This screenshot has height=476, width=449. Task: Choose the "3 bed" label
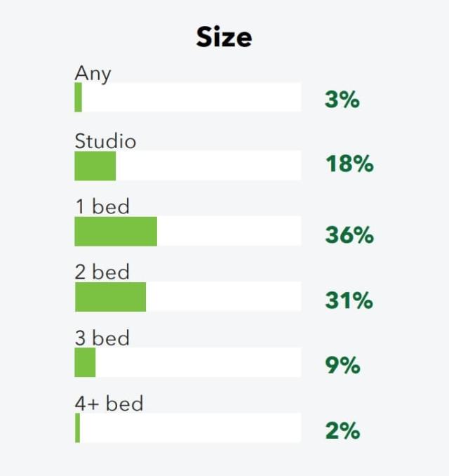102,338
